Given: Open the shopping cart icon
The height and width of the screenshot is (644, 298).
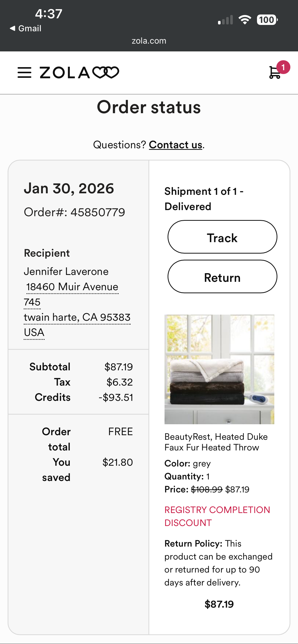Looking at the screenshot, I should coord(275,72).
